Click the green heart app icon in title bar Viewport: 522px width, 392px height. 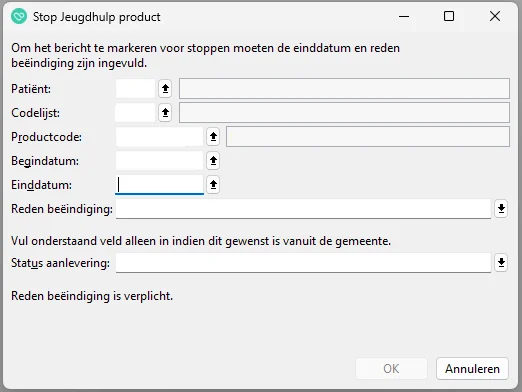pyautogui.click(x=19, y=16)
